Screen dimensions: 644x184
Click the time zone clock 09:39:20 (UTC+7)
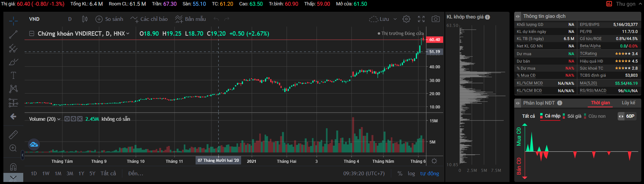pyautogui.click(x=364, y=174)
